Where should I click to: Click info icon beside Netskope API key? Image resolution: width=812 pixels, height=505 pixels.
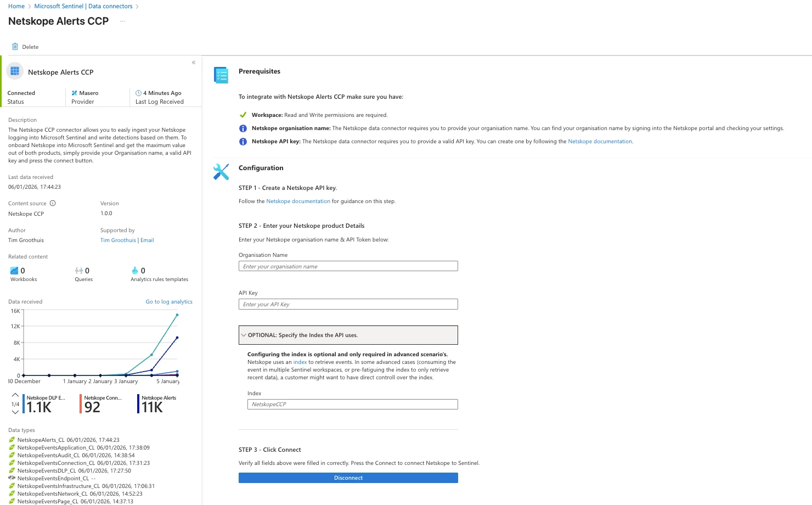243,142
